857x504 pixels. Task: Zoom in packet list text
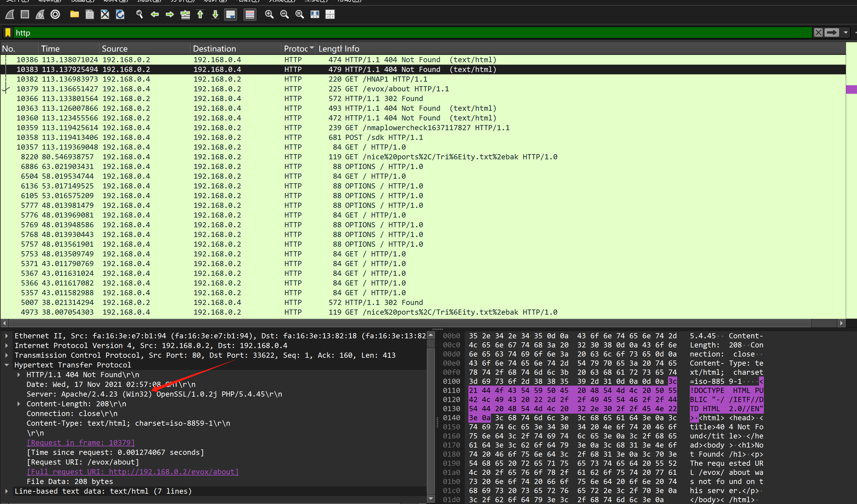point(269,14)
